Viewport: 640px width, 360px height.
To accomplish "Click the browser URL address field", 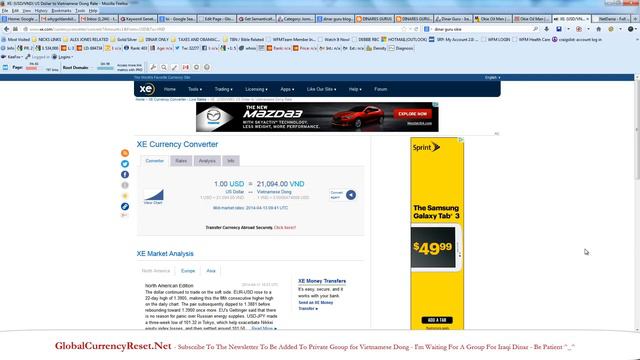I will pos(212,29).
